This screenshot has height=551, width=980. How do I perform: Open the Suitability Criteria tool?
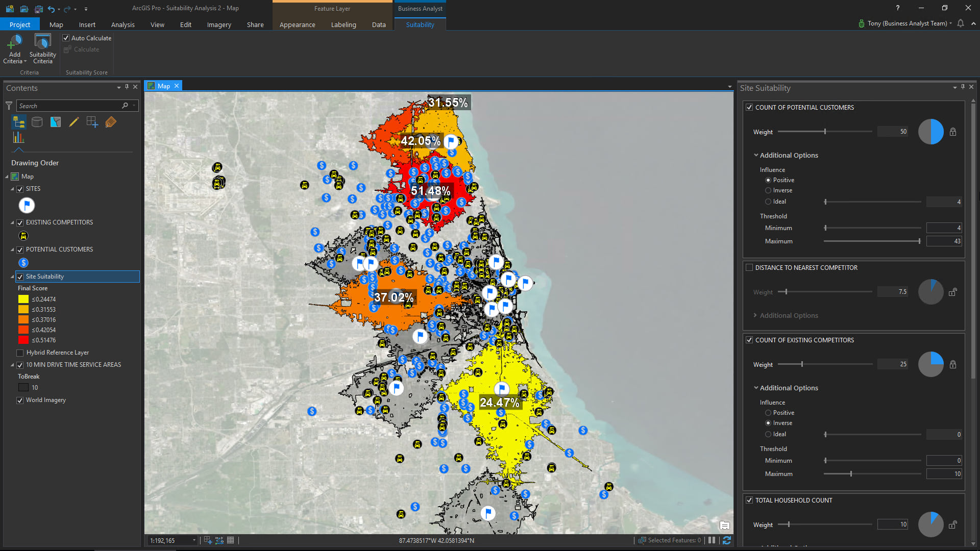coord(42,43)
